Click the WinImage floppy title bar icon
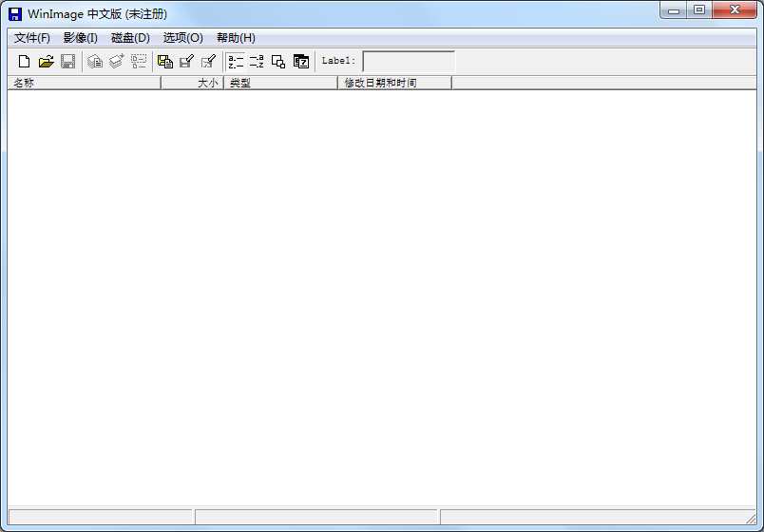764x532 pixels. pos(15,14)
